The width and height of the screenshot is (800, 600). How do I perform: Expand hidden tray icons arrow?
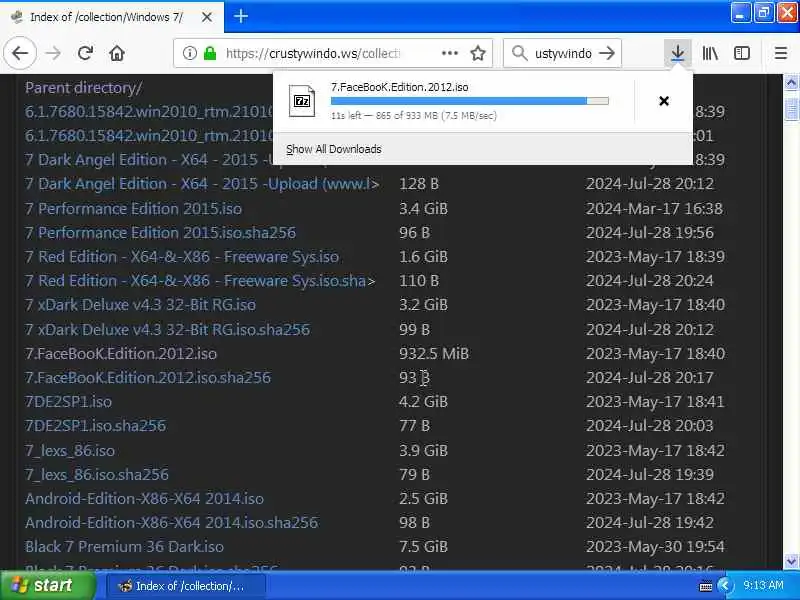[x=724, y=586]
